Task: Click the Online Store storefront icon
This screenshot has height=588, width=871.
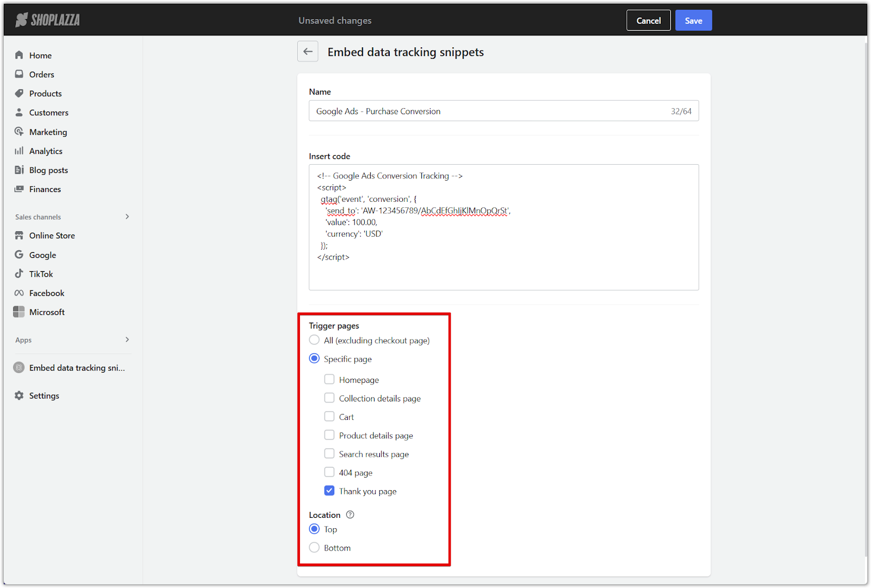Action: (x=19, y=235)
